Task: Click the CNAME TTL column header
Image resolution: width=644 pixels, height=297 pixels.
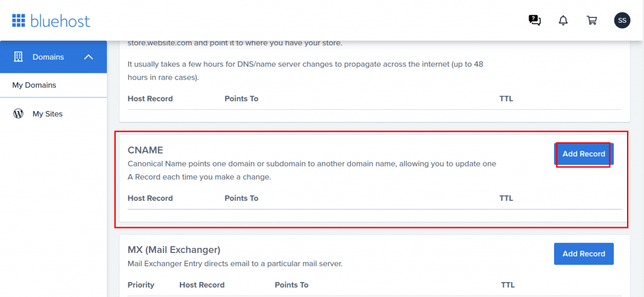Action: 506,198
